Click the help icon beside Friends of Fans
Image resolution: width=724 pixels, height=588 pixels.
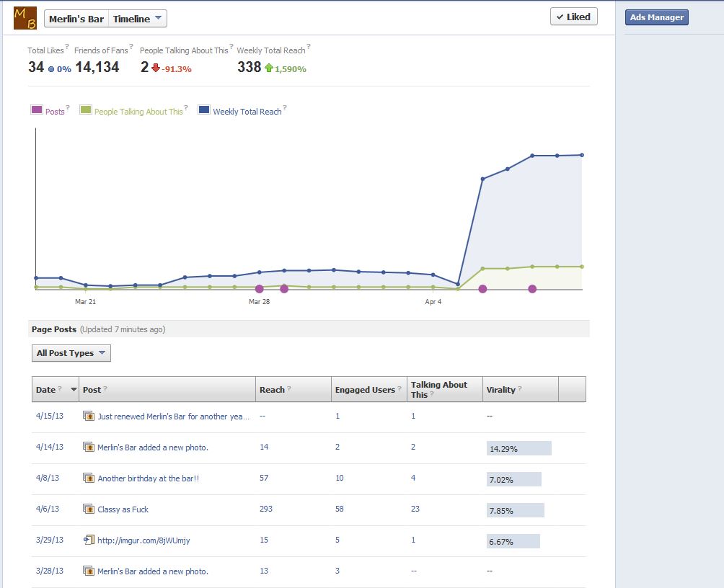point(131,46)
